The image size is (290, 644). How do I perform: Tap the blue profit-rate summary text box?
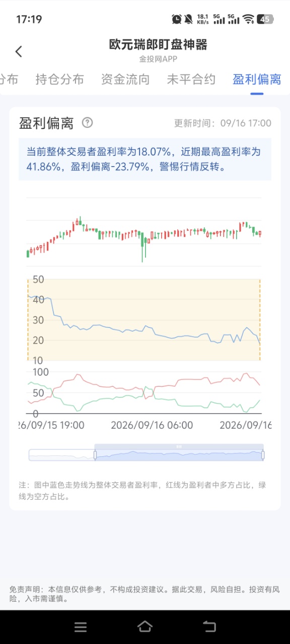pos(145,159)
